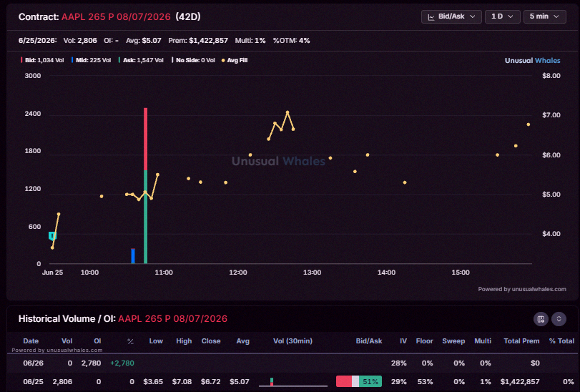Toggle the Mid 225 Vol legend item
Viewport: 580px width, 392px height.
(x=91, y=60)
